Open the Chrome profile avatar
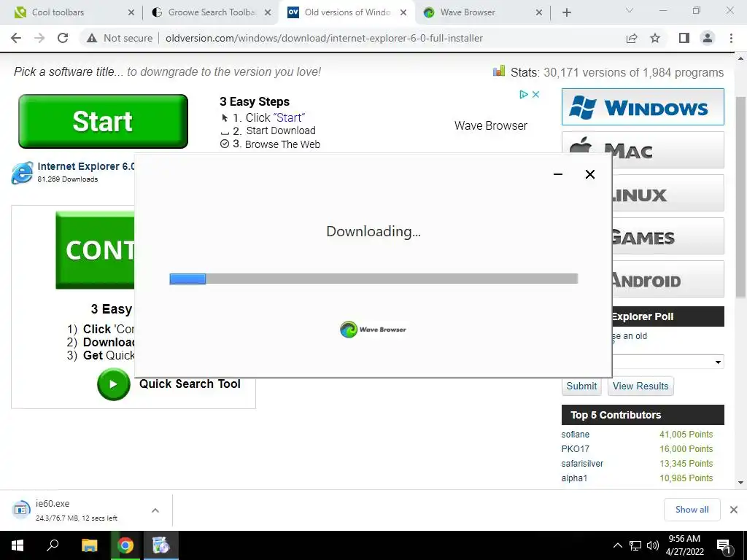Image resolution: width=747 pixels, height=560 pixels. point(708,38)
